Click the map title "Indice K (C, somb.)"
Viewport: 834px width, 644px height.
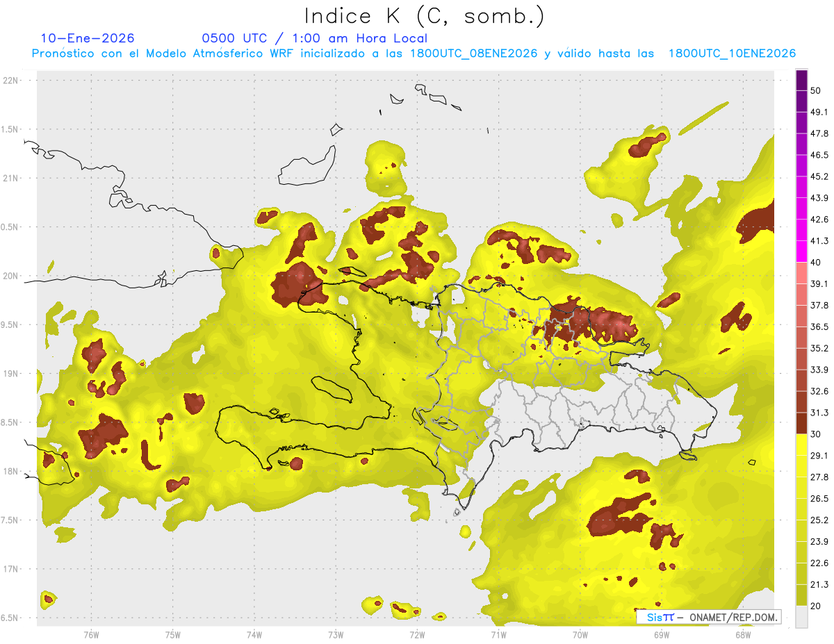point(425,16)
